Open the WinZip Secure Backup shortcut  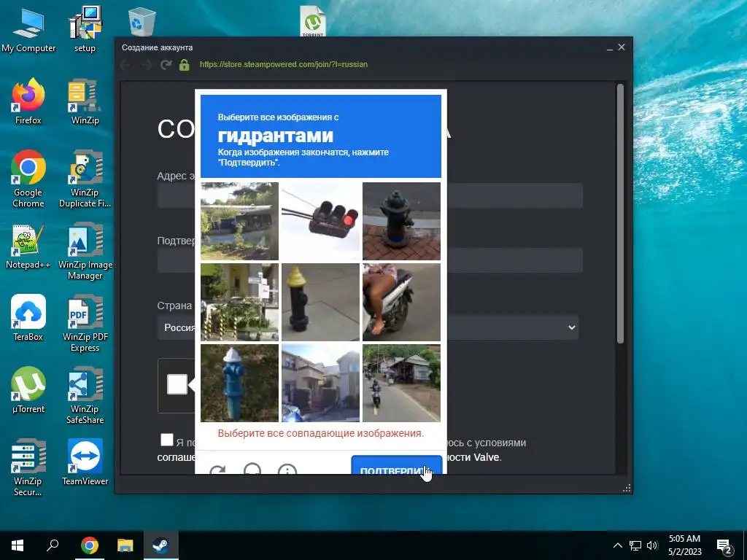click(28, 467)
